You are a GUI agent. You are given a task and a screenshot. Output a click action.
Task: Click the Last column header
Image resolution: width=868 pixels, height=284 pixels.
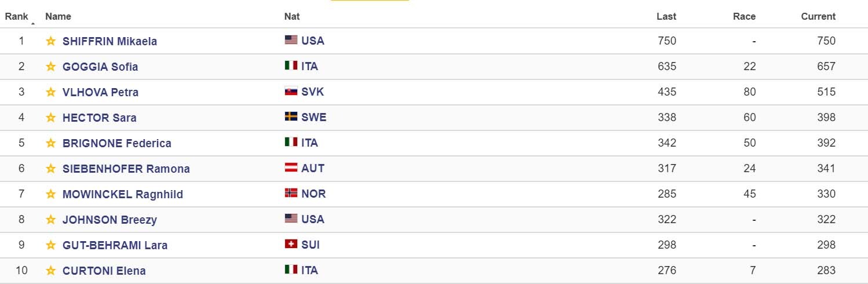click(666, 16)
